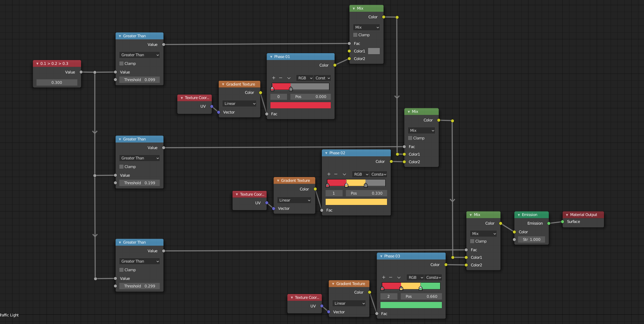Open the green stop color field in Phase 03
The width and height of the screenshot is (644, 324).
411,305
